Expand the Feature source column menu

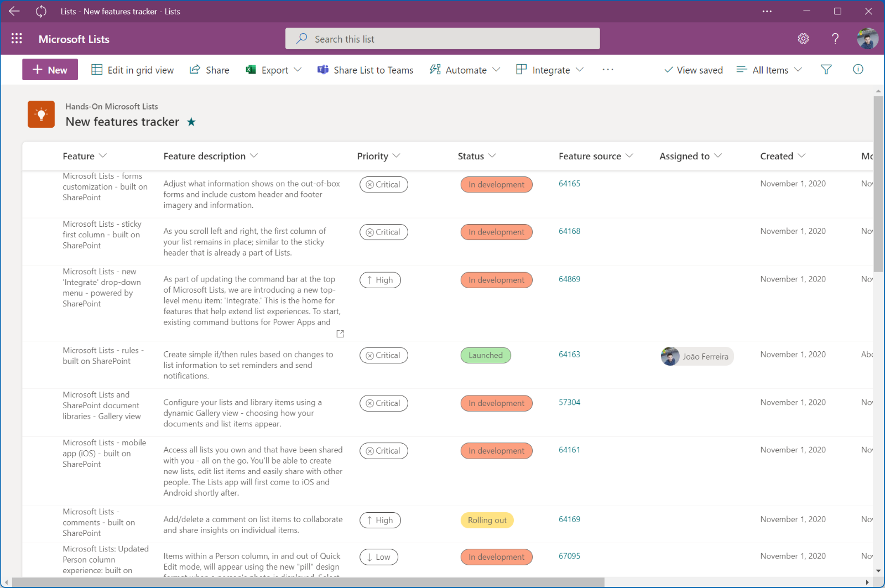(x=596, y=156)
